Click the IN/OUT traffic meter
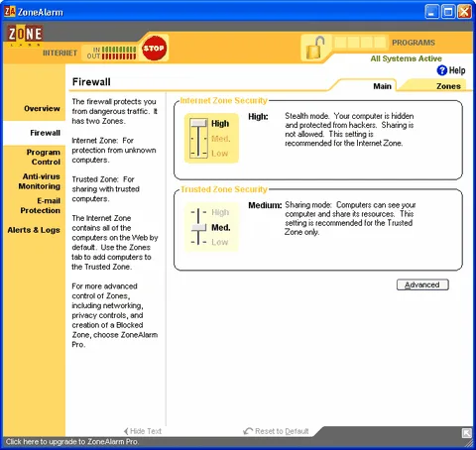 click(111, 53)
